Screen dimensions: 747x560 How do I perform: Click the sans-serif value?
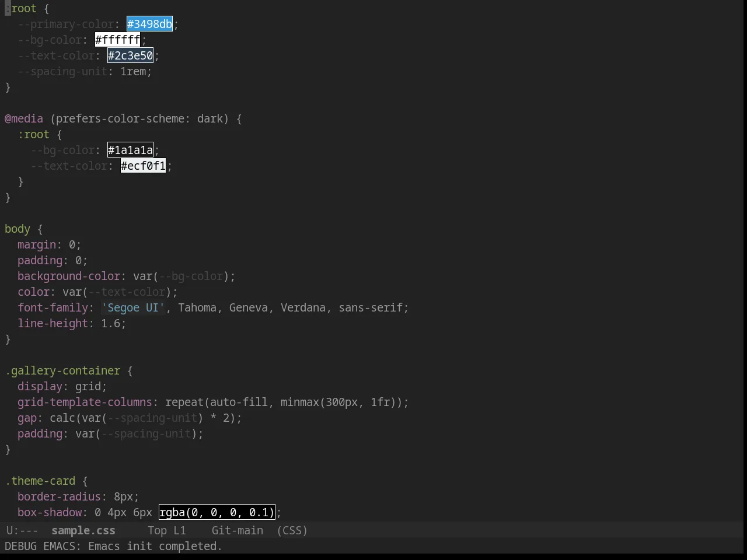pos(371,307)
